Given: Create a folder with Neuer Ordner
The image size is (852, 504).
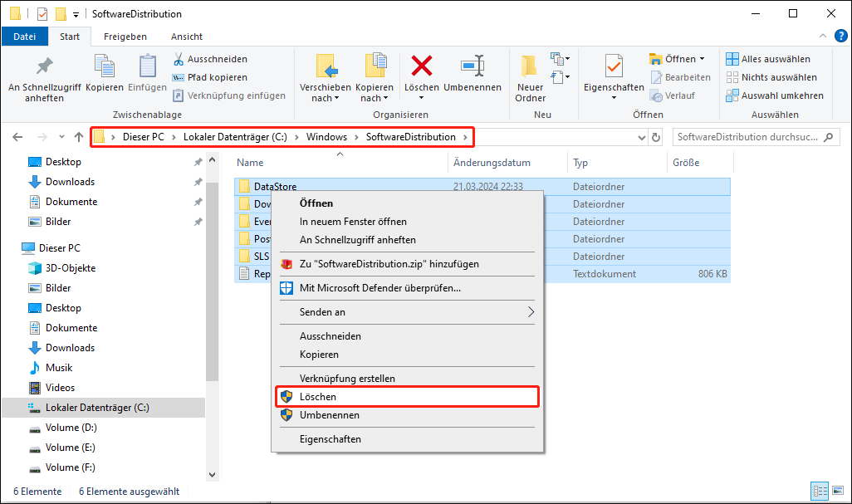Looking at the screenshot, I should (x=531, y=78).
